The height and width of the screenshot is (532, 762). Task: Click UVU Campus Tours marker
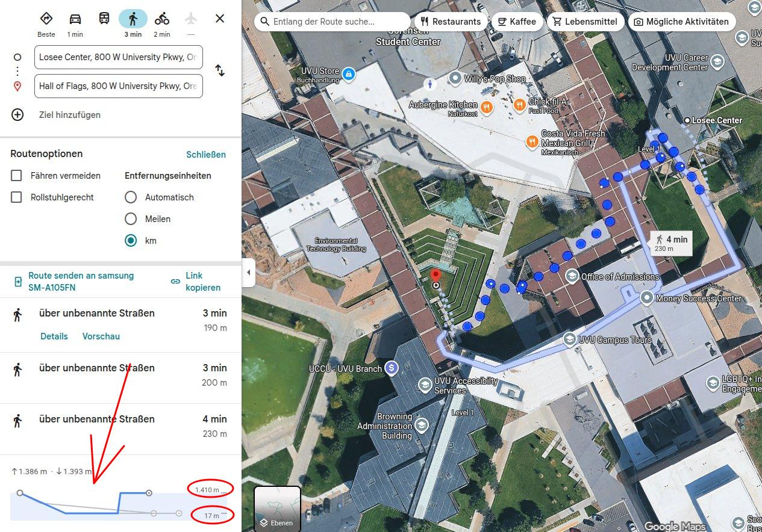(x=569, y=339)
